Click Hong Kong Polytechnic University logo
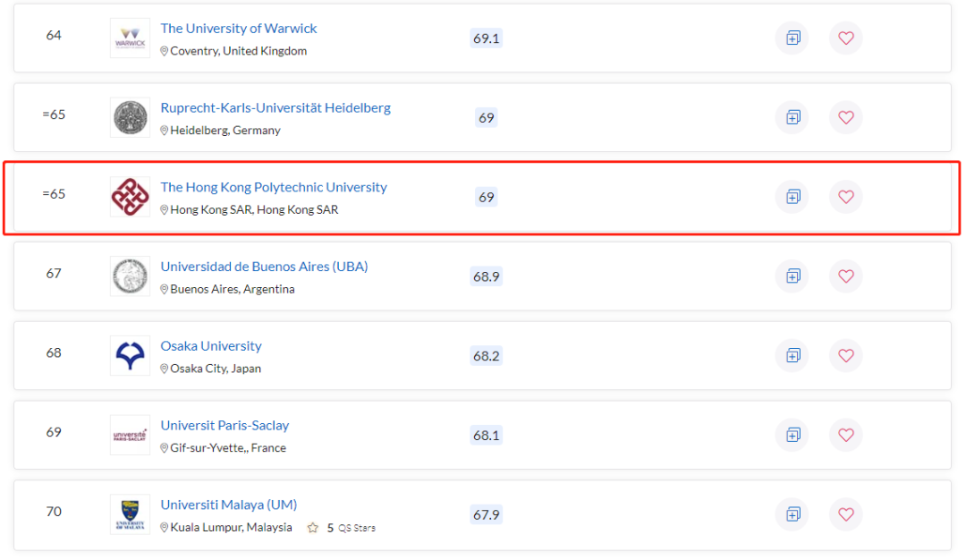Screen dimensions: 966x560 click(x=130, y=197)
